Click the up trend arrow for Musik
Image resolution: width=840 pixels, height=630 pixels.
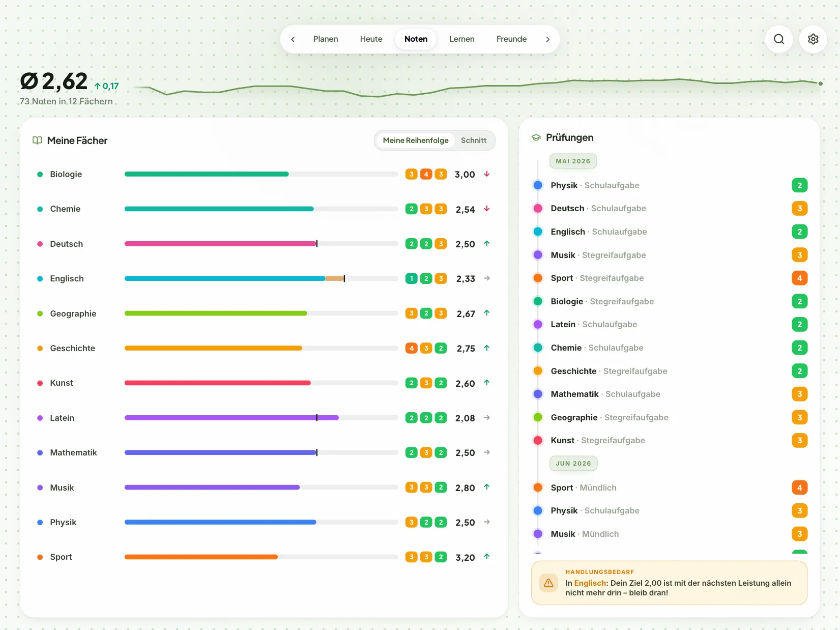click(487, 487)
